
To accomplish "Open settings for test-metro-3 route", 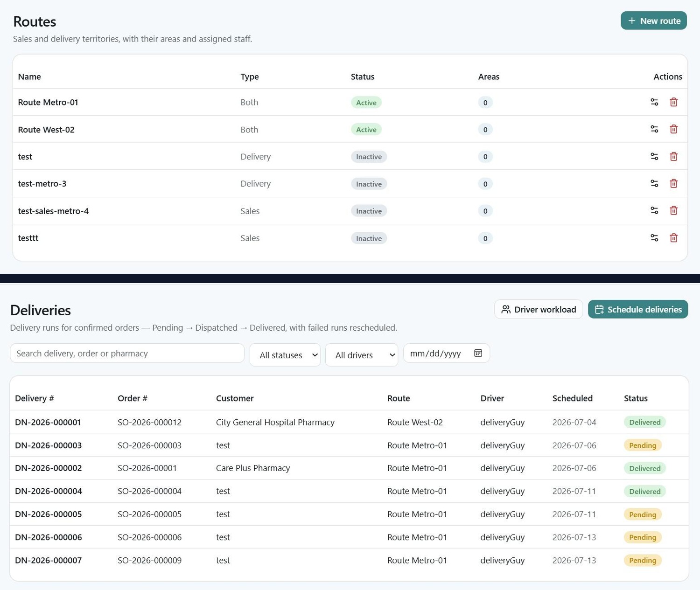I will [x=654, y=184].
